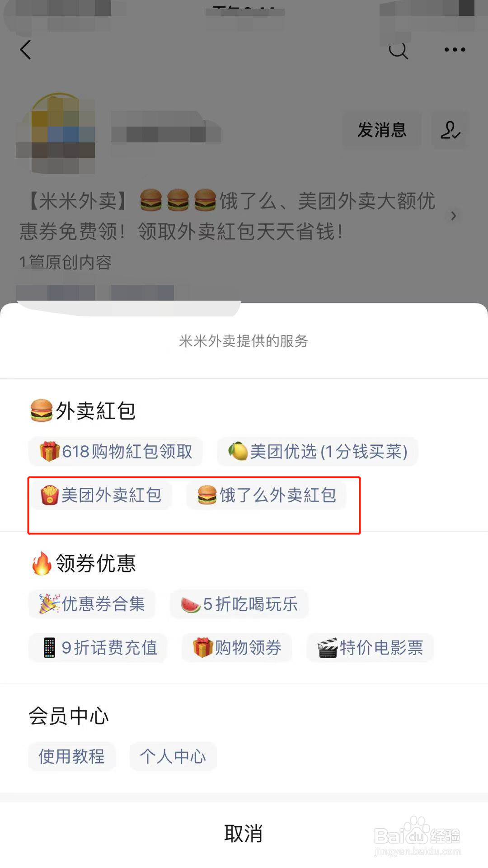Open the pixelated account avatar
488x868 pixels.
click(x=56, y=133)
